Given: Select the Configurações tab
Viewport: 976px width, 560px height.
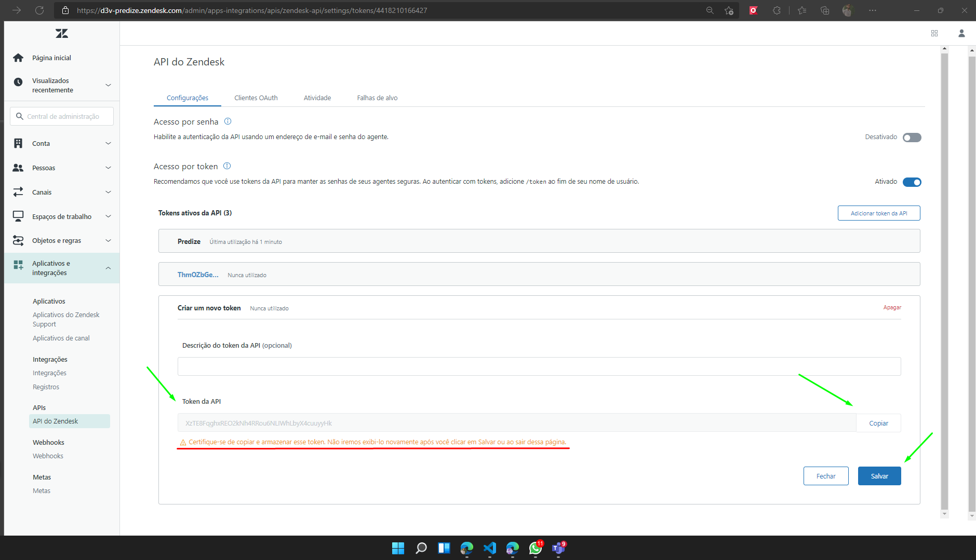Looking at the screenshot, I should [x=188, y=98].
